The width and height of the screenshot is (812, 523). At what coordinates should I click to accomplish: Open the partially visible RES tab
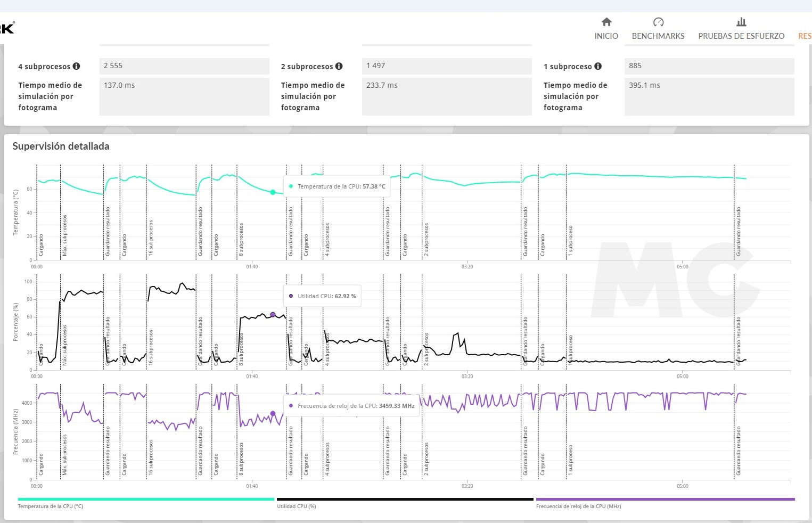804,36
